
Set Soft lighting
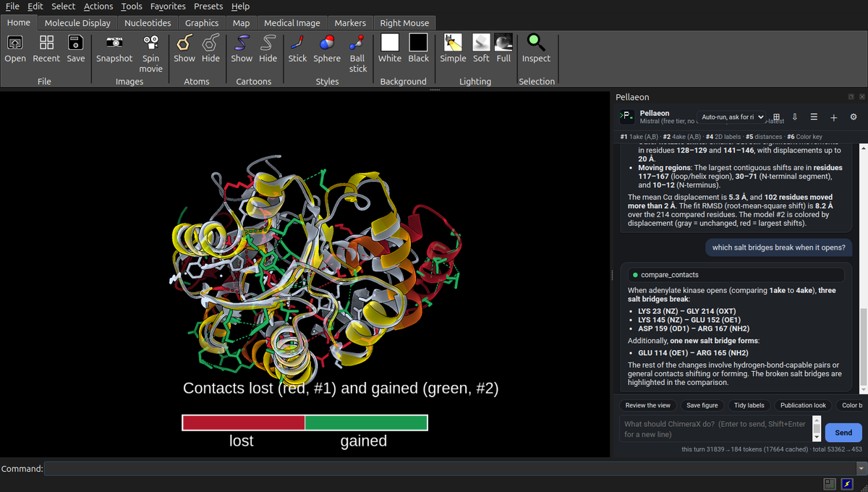481,43
